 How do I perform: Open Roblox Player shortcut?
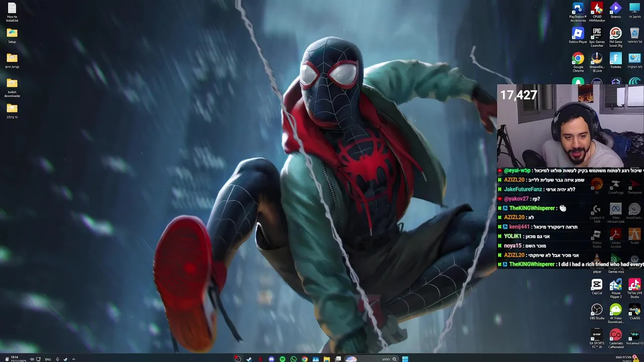[x=578, y=36]
